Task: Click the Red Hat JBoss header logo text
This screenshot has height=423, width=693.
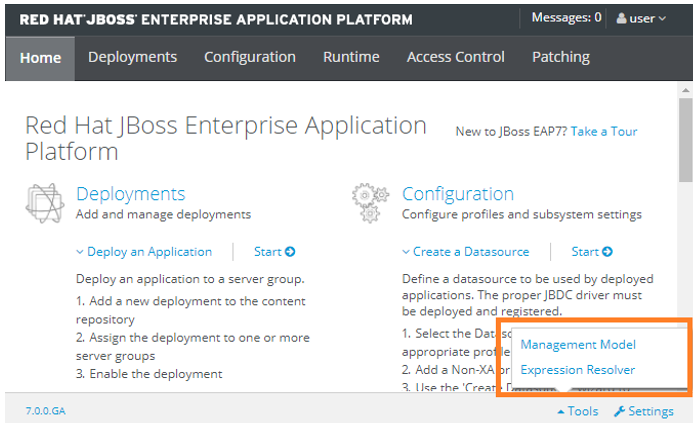Action: click(216, 19)
